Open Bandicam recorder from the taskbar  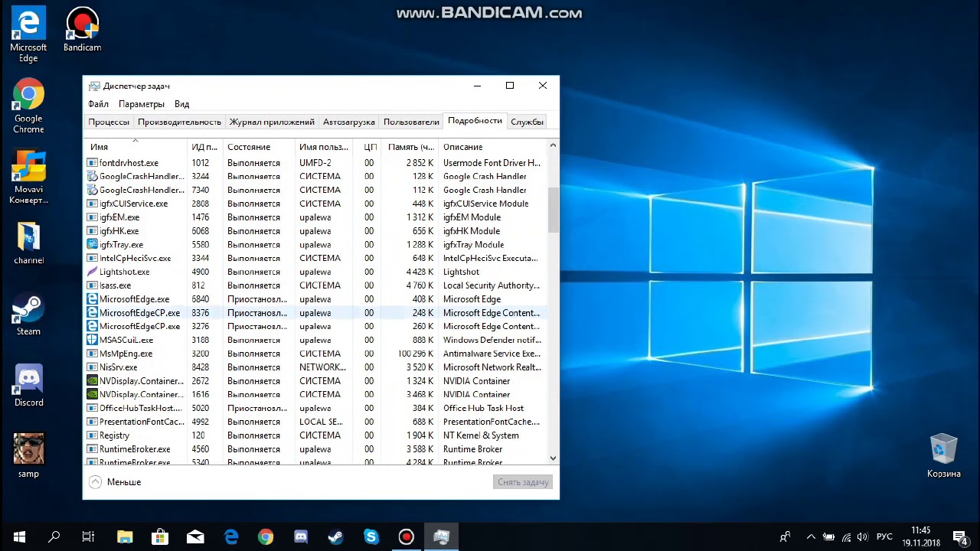(407, 537)
